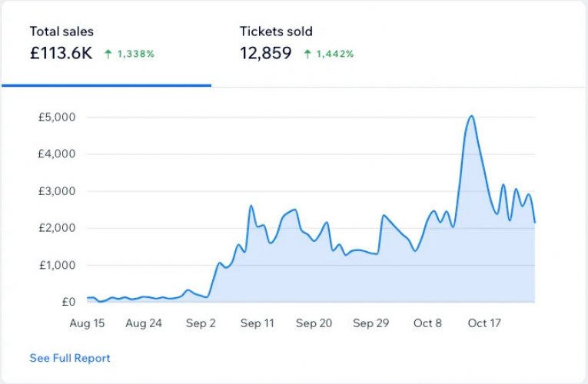Image resolution: width=588 pixels, height=384 pixels.
Task: Click the £113.6K total sales figure
Action: (61, 53)
